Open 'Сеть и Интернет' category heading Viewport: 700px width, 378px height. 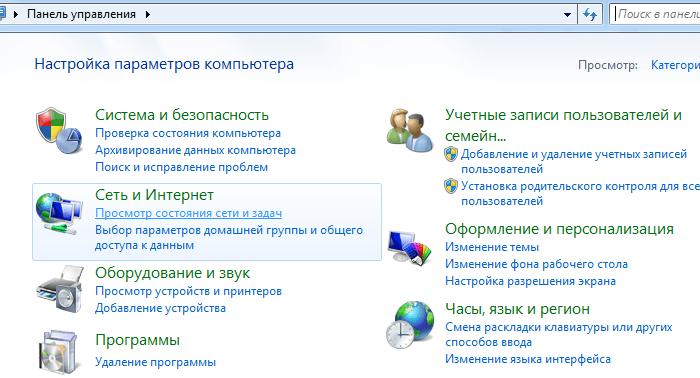tap(154, 195)
